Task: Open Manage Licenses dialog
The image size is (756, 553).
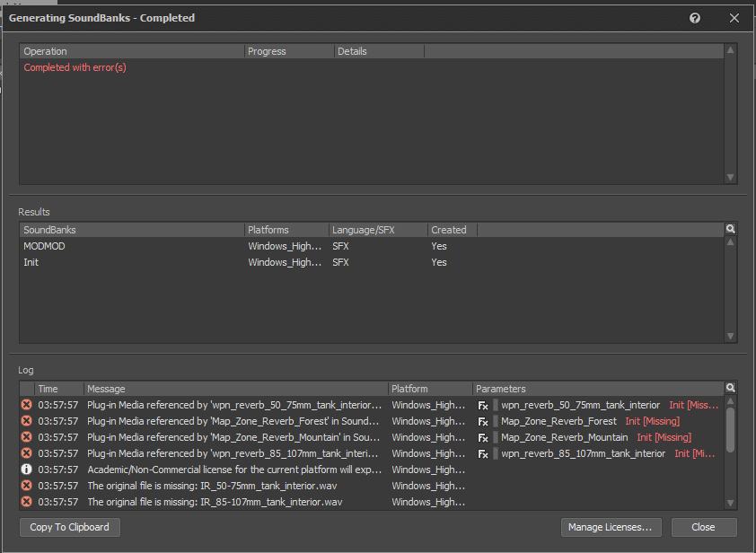Action: pos(611,527)
